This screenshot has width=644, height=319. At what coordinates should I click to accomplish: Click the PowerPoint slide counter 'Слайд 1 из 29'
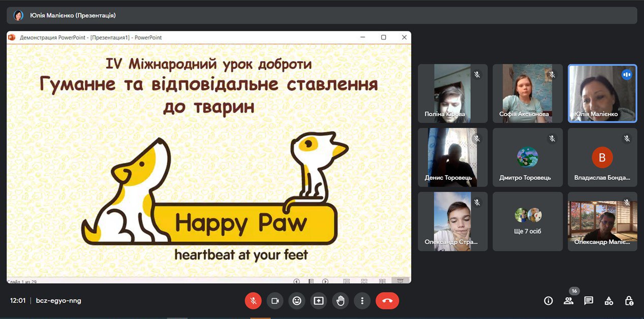(22, 281)
